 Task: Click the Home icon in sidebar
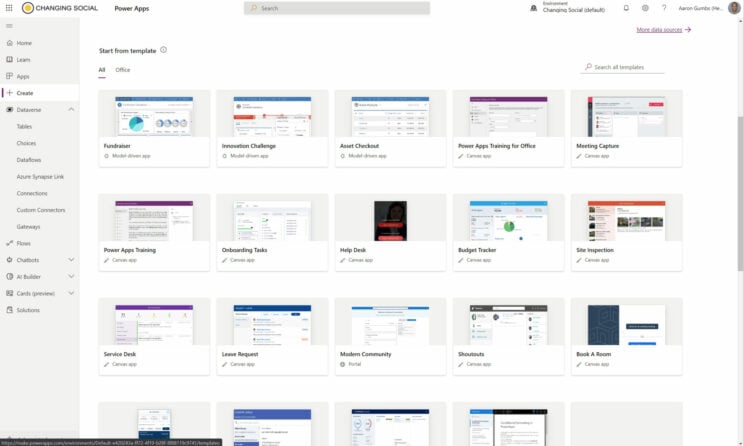[9, 43]
